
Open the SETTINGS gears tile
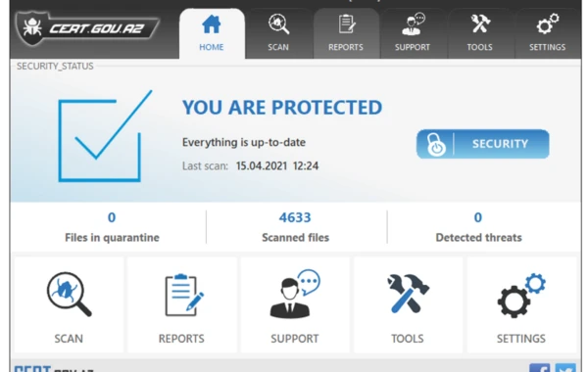pyautogui.click(x=521, y=305)
